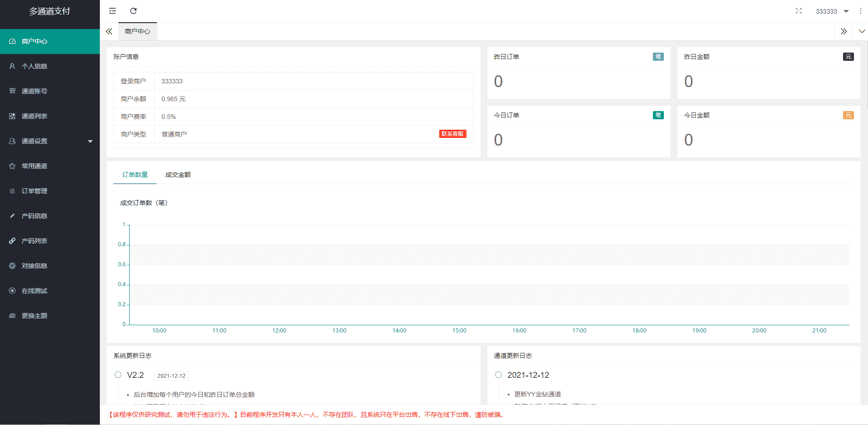This screenshot has height=425, width=868.
Task: Select the 订单数量 chart tab
Action: pyautogui.click(x=135, y=175)
